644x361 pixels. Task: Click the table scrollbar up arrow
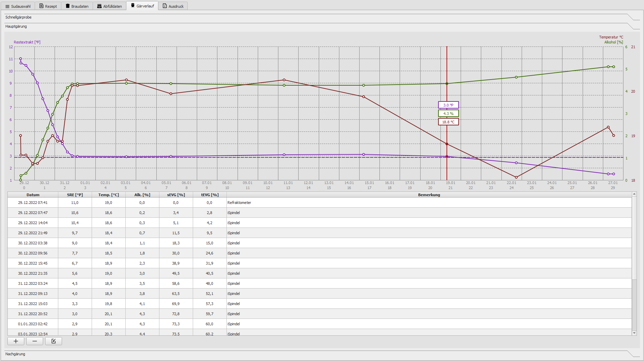[x=634, y=194]
